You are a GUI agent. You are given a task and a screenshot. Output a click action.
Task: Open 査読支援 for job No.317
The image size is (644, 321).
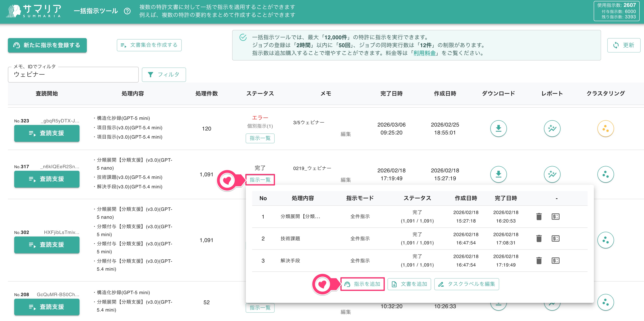tap(47, 179)
